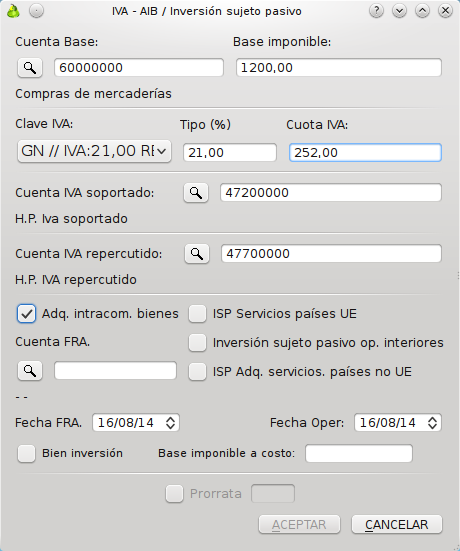Viewport: 460px width, 551px height.
Task: Focus the Base imponible field
Action: pyautogui.click(x=339, y=67)
